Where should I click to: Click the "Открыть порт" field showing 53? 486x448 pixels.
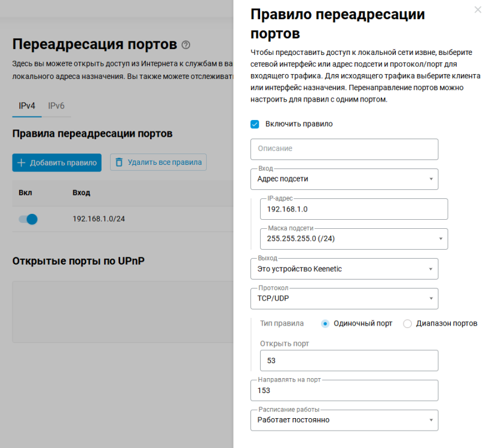(x=349, y=360)
